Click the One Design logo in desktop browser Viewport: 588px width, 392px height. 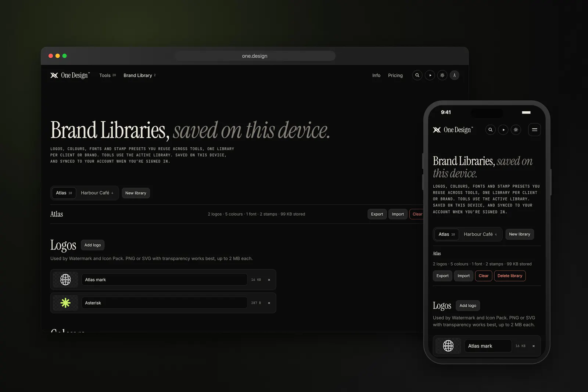point(70,75)
